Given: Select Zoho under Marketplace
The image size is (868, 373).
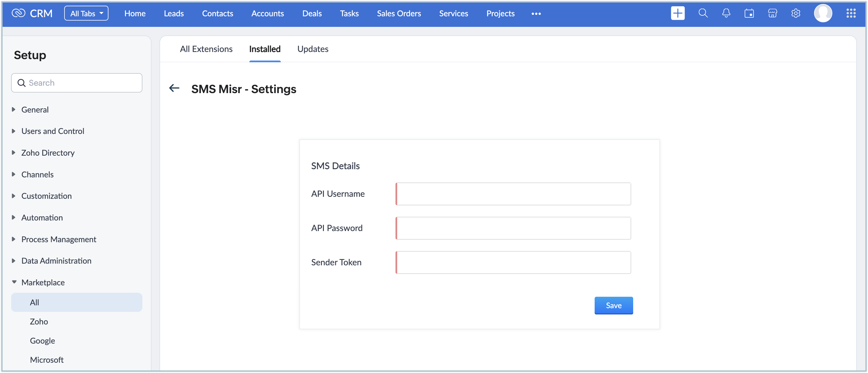Looking at the screenshot, I should tap(39, 321).
